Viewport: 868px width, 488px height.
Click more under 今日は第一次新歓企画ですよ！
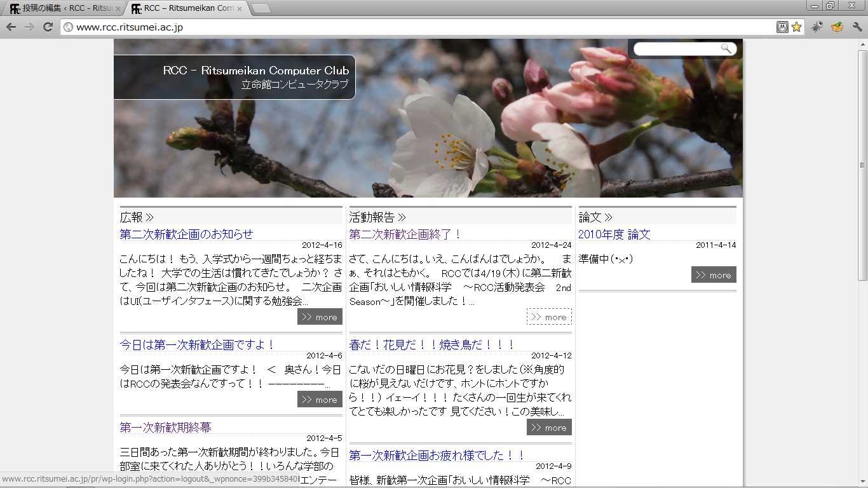320,399
